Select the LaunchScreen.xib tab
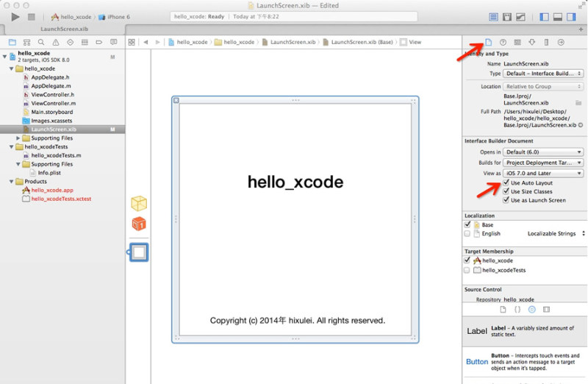588x384 pixels. coord(64,29)
